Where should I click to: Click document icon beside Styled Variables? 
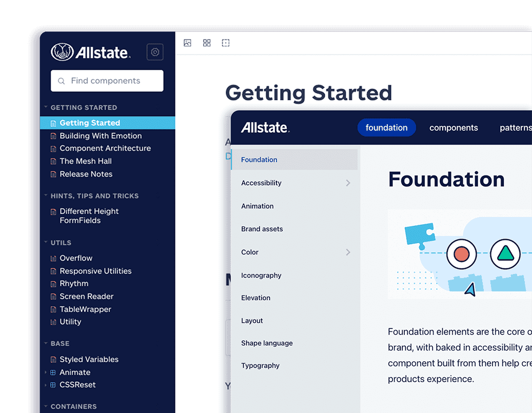point(53,360)
